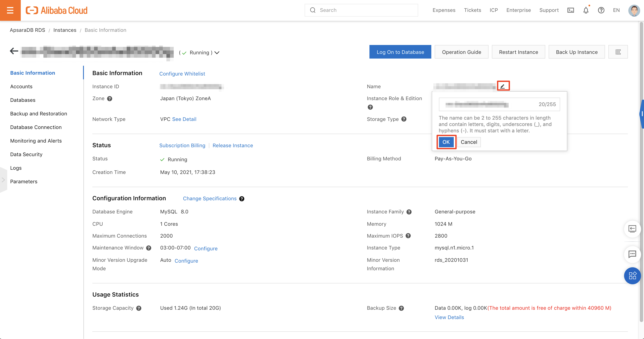Click Instances breadcrumb

64,30
